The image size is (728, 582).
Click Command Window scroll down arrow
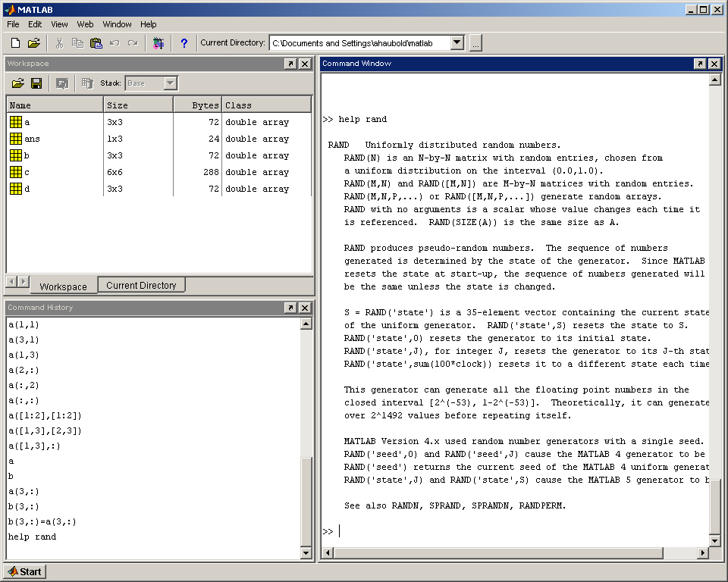pos(714,540)
